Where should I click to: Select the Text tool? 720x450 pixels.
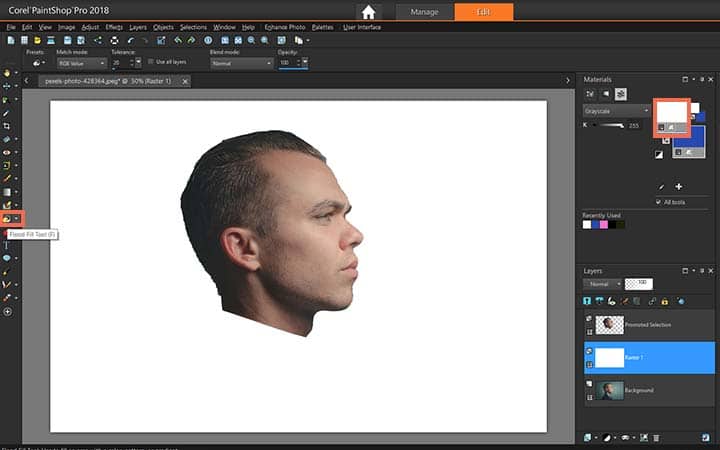click(6, 245)
